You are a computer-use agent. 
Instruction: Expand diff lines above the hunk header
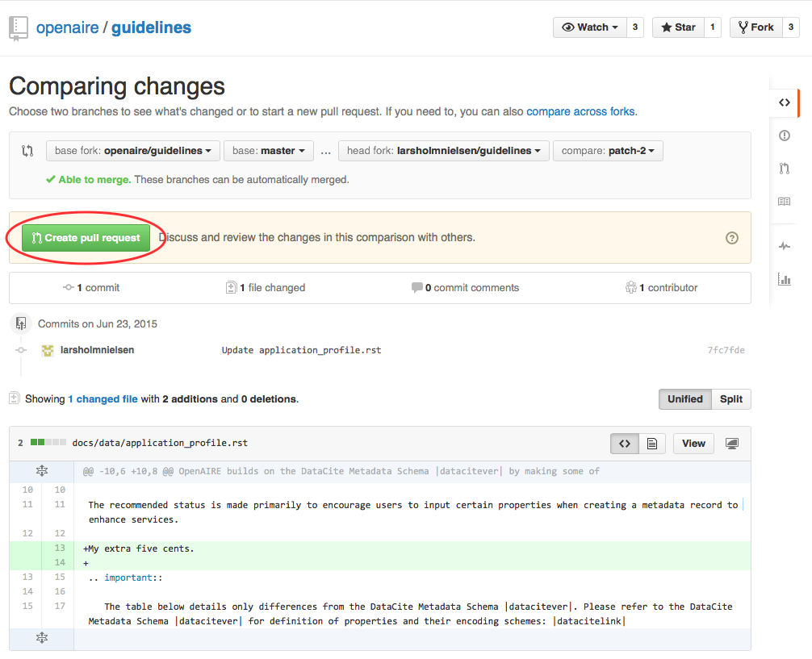pyautogui.click(x=42, y=471)
